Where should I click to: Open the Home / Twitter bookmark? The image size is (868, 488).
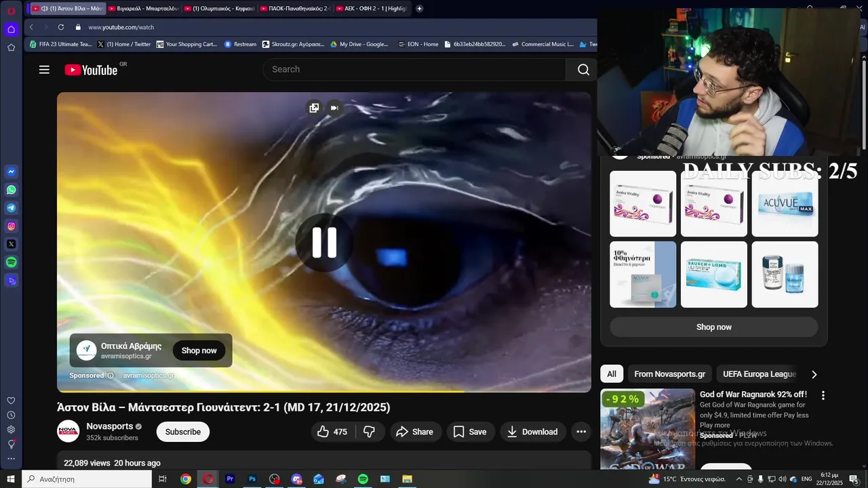124,44
